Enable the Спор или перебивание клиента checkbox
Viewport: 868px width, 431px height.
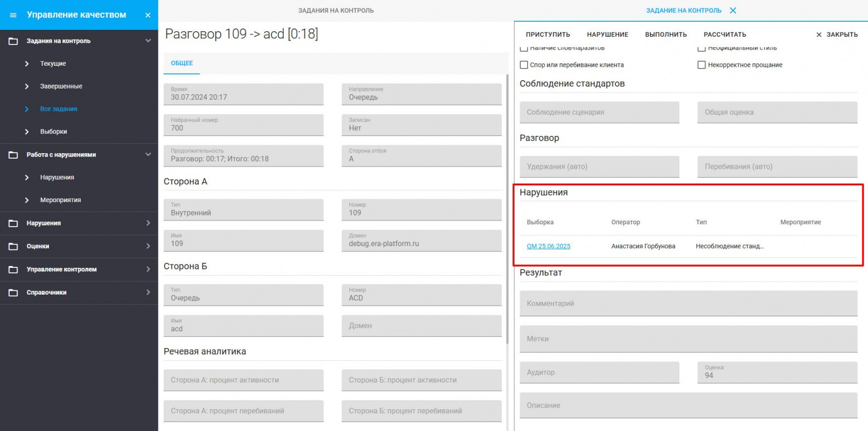click(x=524, y=65)
